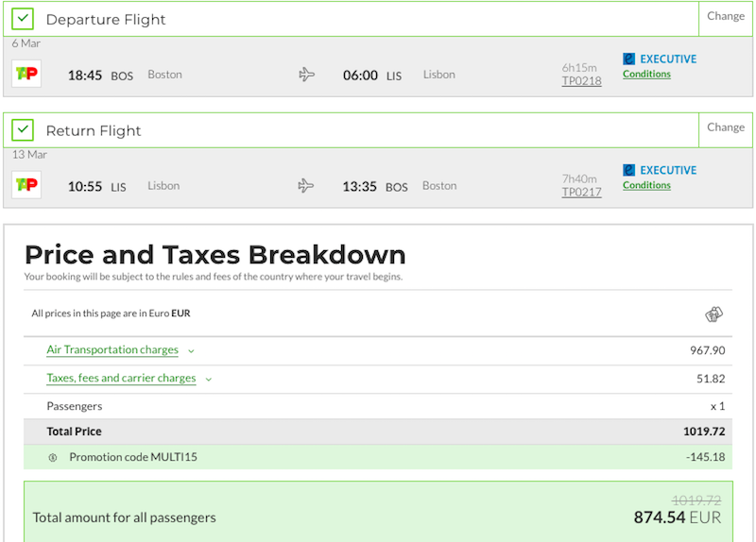Toggle the Return Flight checkbox

[23, 130]
